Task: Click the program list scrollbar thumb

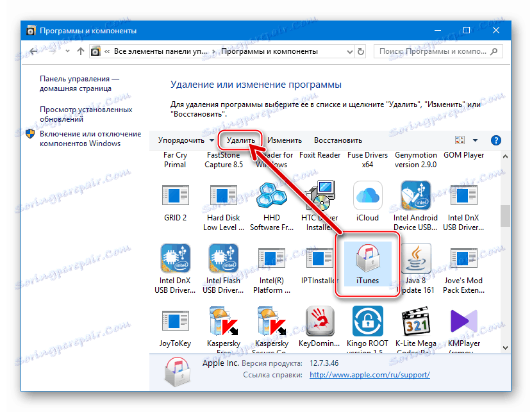Action: pos(505,216)
